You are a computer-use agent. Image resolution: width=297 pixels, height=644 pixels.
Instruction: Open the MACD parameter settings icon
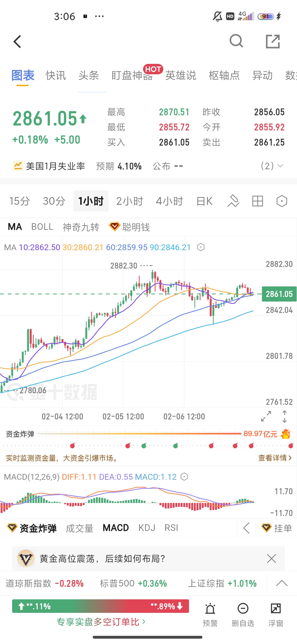[x=184, y=477]
